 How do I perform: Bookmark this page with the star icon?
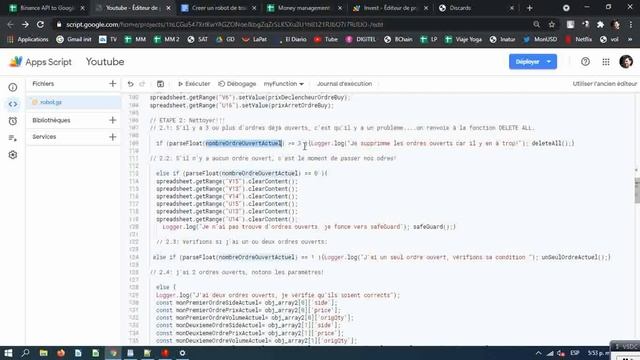552,24
